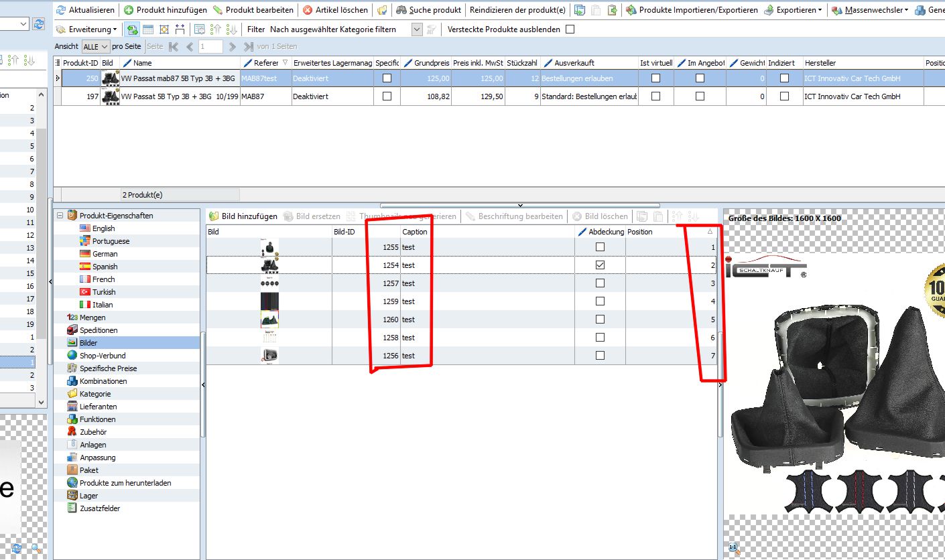Open the Exportieren dropdown
The width and height of the screenshot is (945, 560).
[794, 10]
